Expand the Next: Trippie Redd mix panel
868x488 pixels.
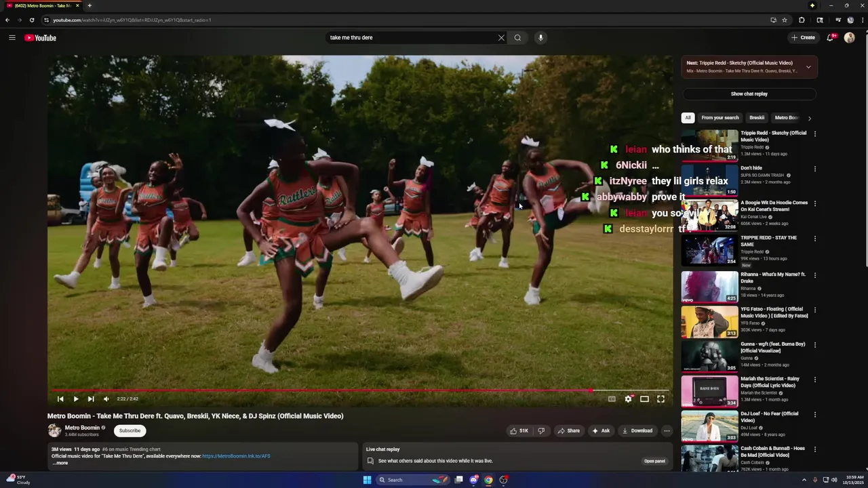point(808,67)
